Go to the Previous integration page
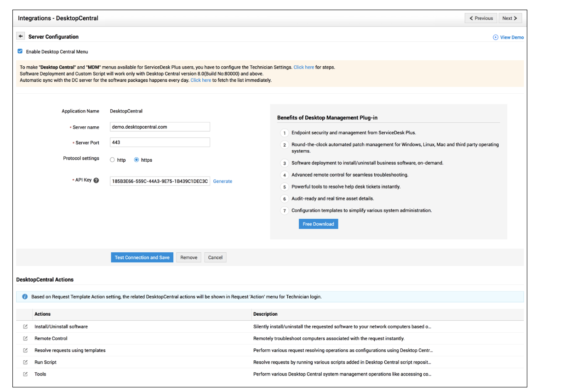The height and width of the screenshot is (392, 565). 481,18
